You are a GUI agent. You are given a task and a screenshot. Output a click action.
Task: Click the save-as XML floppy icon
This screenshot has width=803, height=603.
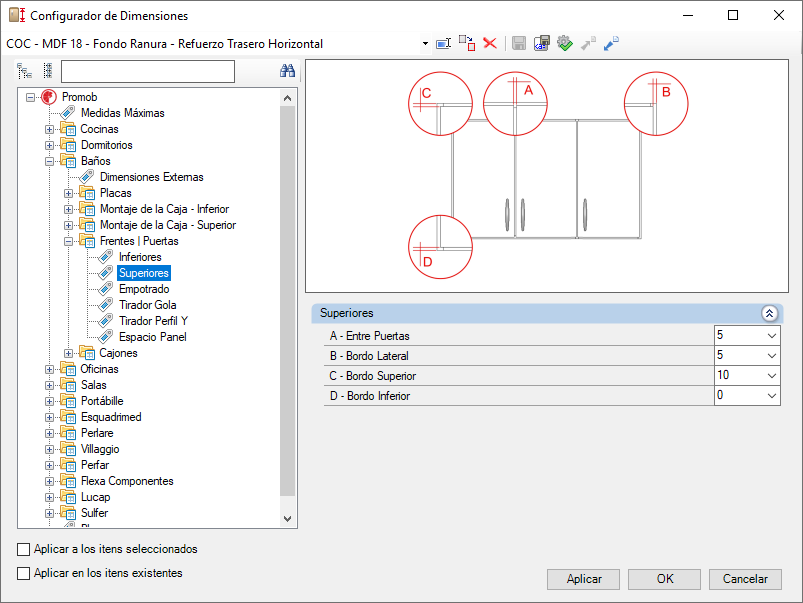click(x=541, y=44)
